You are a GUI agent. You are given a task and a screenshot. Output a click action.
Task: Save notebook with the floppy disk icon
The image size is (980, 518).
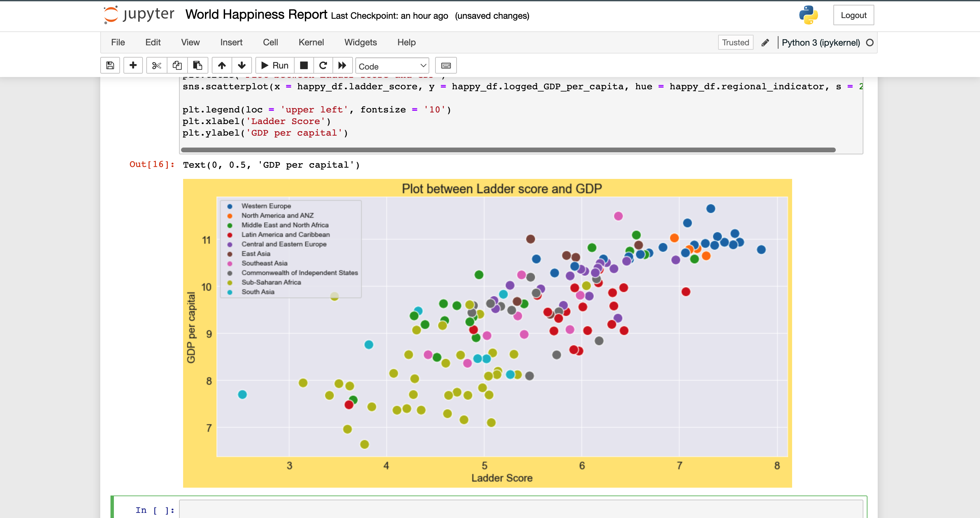click(110, 65)
